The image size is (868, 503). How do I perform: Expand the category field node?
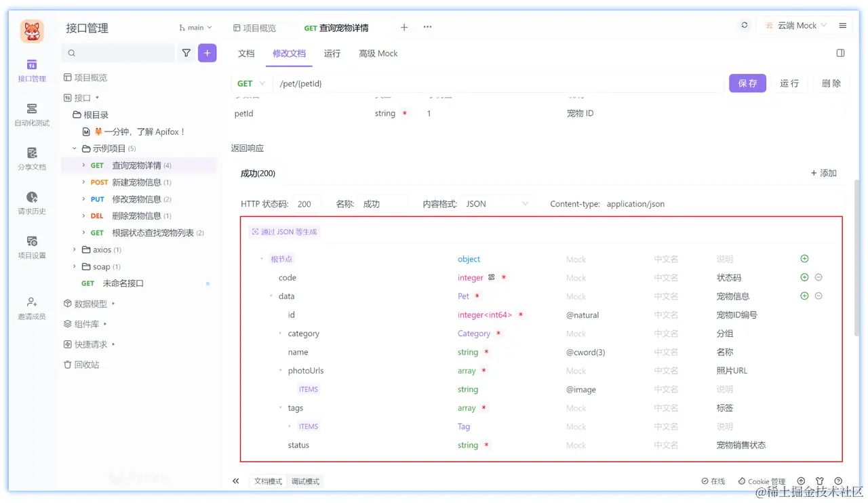pos(280,334)
